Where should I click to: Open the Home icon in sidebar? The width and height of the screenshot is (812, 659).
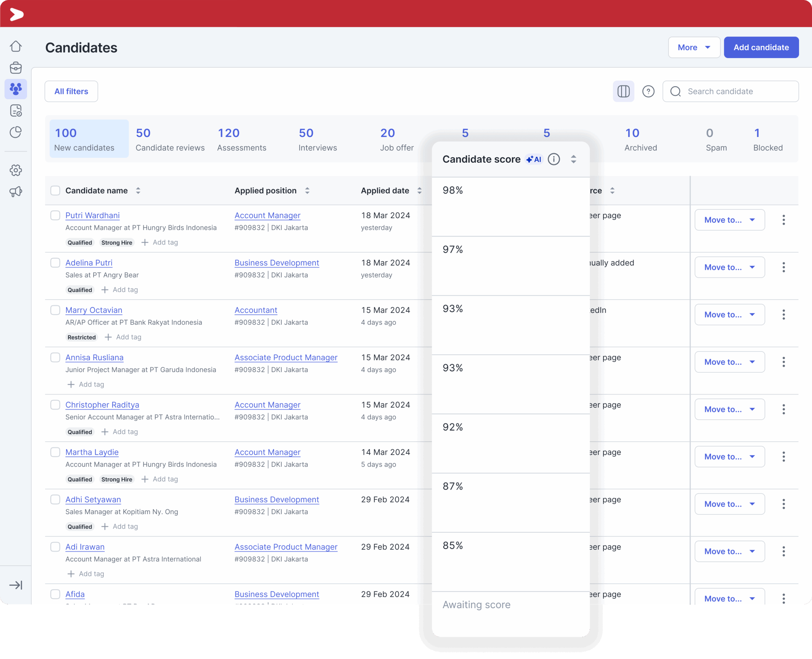(16, 46)
